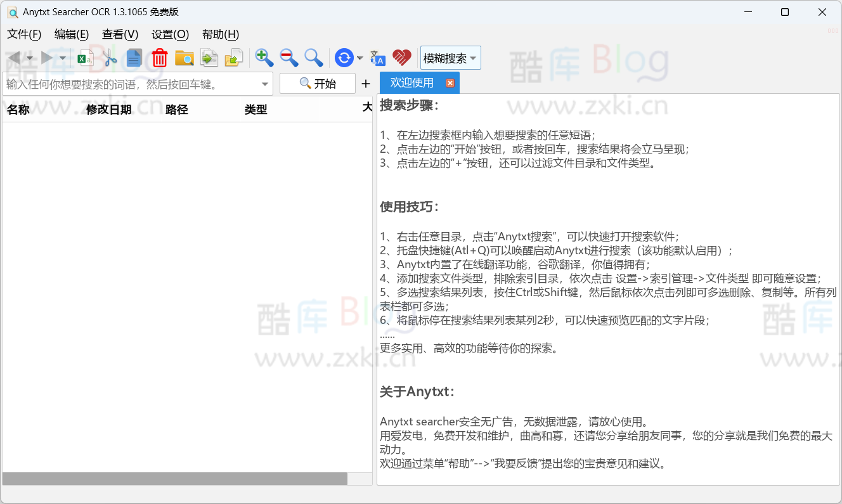842x504 pixels.
Task: Click the plain search magnifier icon
Action: pos(313,58)
